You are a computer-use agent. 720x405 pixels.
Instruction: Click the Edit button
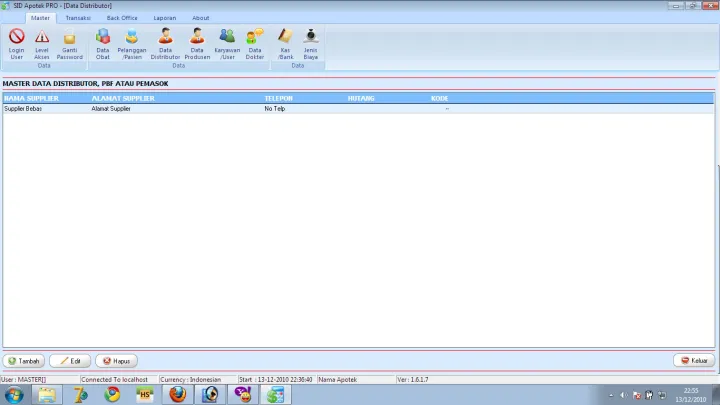pos(70,361)
